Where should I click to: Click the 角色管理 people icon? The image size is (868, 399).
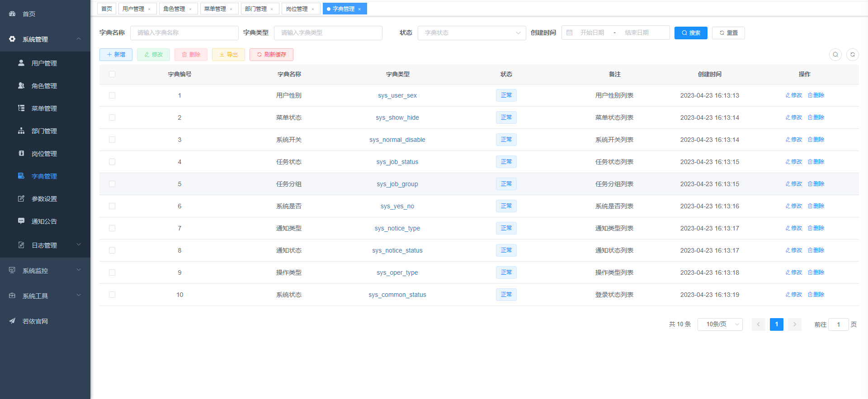21,85
